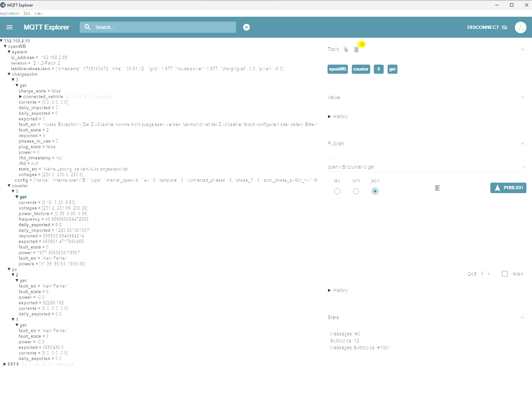Select the plug_state = false row
Screen dimensions: 532x402
37,147
